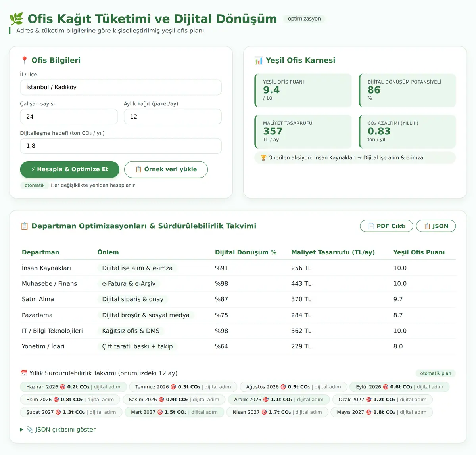The height and width of the screenshot is (455, 476).
Task: Export the plan with PDF Çıktı
Action: click(x=386, y=226)
